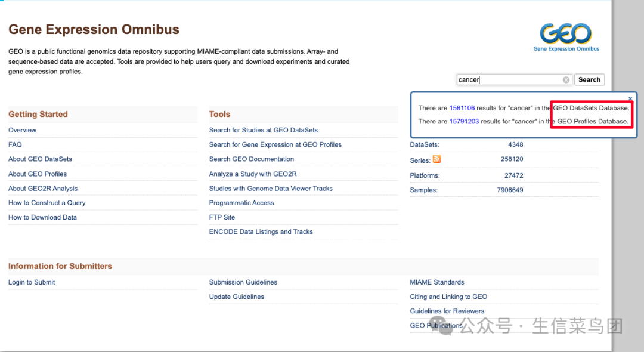Click the Samples count 7906649
Screen dimensions: 644x352
coord(510,190)
